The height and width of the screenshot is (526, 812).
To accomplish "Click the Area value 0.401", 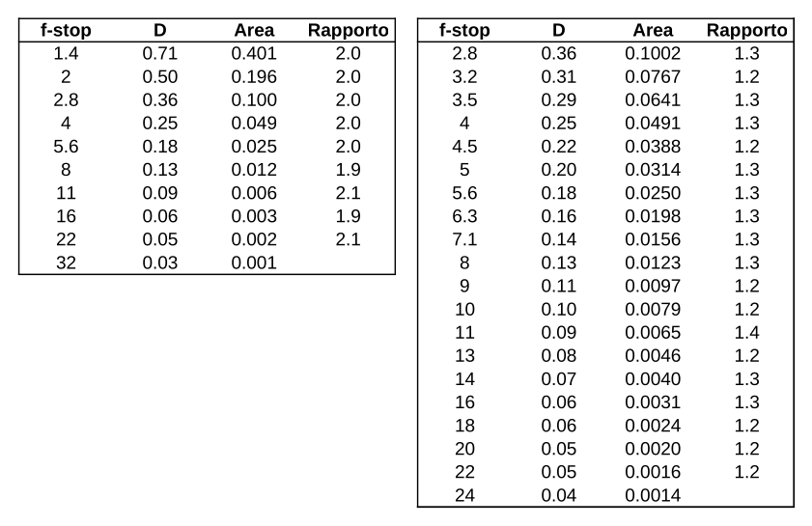I will [x=254, y=54].
